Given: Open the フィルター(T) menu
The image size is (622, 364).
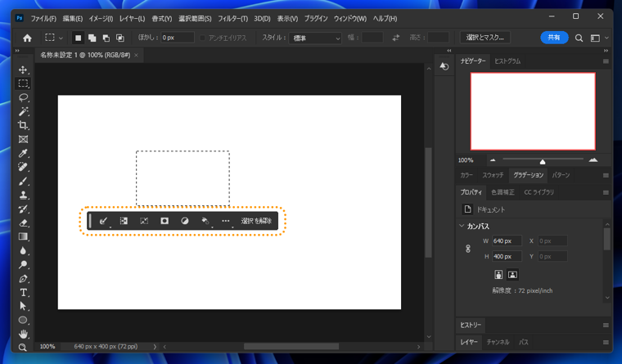Looking at the screenshot, I should pos(232,18).
